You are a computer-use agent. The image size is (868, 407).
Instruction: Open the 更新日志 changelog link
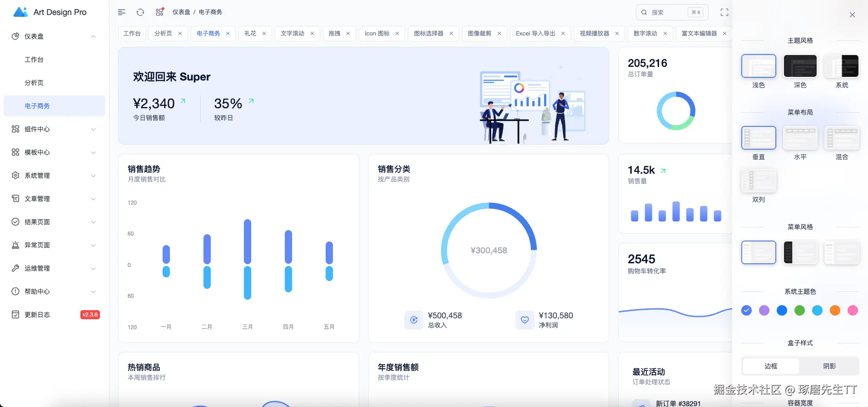click(55, 315)
